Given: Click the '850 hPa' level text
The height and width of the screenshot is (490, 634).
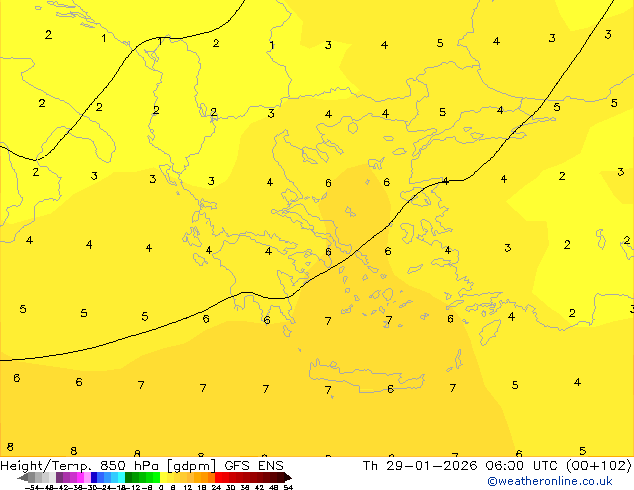Looking at the screenshot, I should pyautogui.click(x=130, y=465).
